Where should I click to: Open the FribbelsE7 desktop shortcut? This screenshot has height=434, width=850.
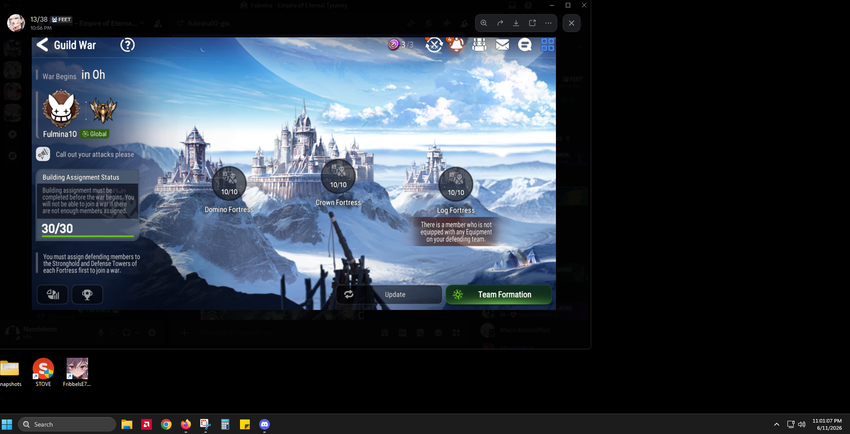(77, 372)
